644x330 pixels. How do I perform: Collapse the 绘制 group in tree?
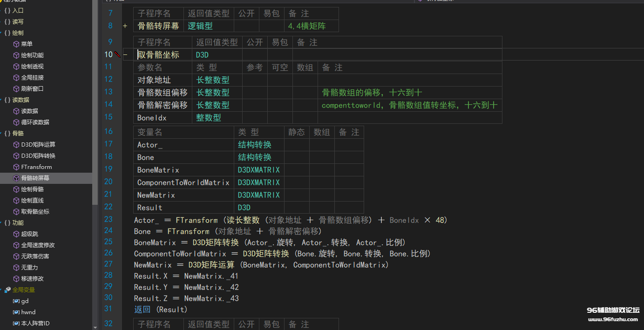click(x=1, y=33)
